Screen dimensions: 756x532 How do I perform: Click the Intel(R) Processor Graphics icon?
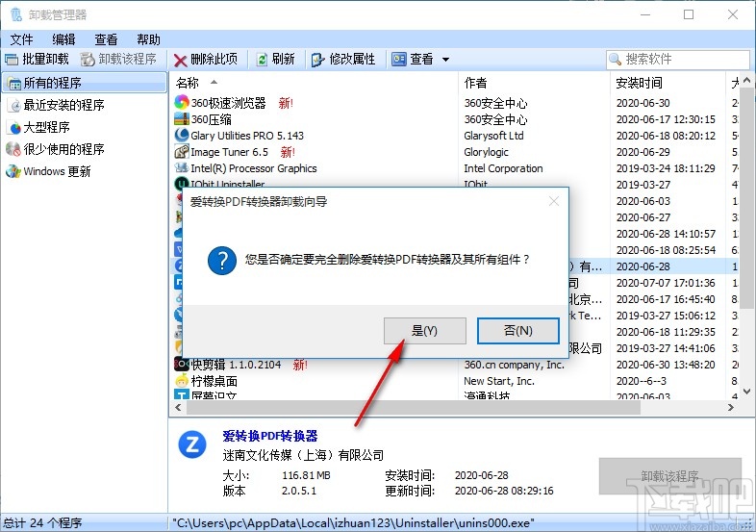click(x=182, y=167)
